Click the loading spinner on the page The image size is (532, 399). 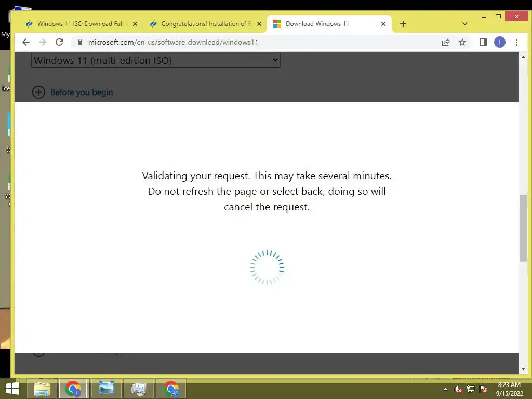coord(267,268)
